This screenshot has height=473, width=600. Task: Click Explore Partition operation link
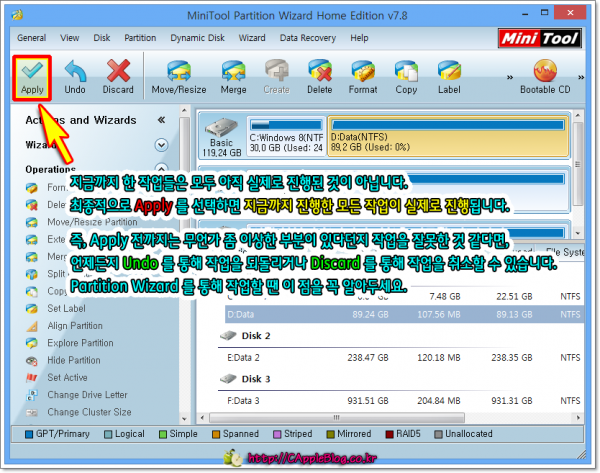[80, 343]
